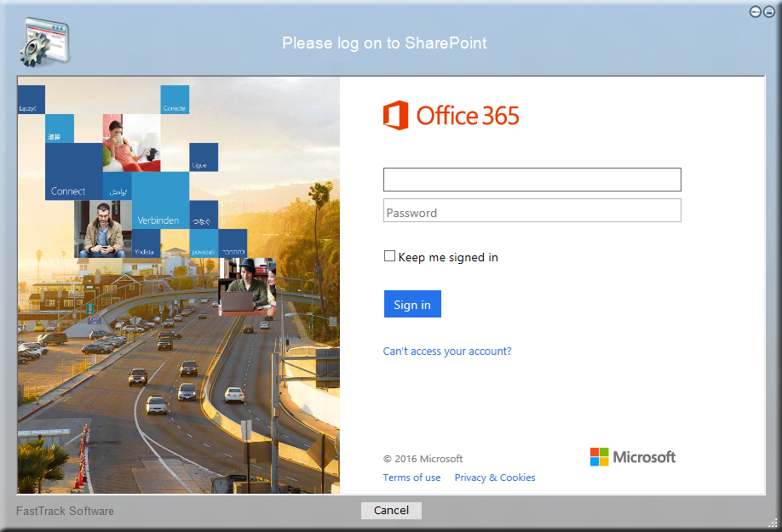Open the Terms of use link
The height and width of the screenshot is (532, 782).
tap(411, 478)
